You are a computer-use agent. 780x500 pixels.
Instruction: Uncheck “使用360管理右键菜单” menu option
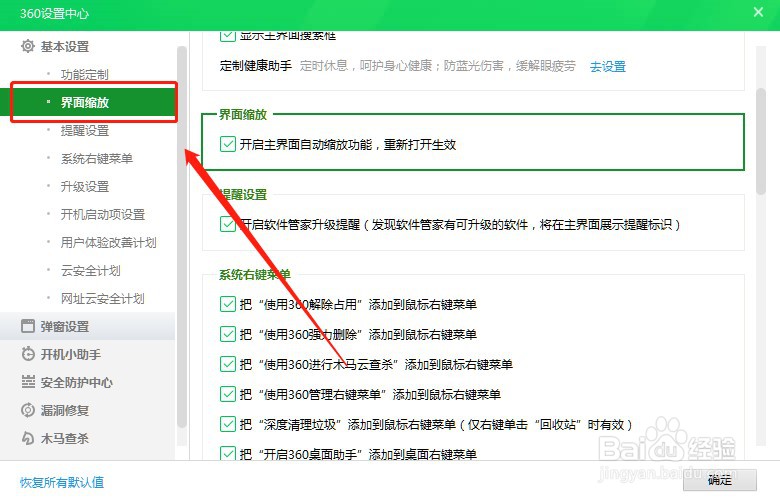(x=227, y=394)
